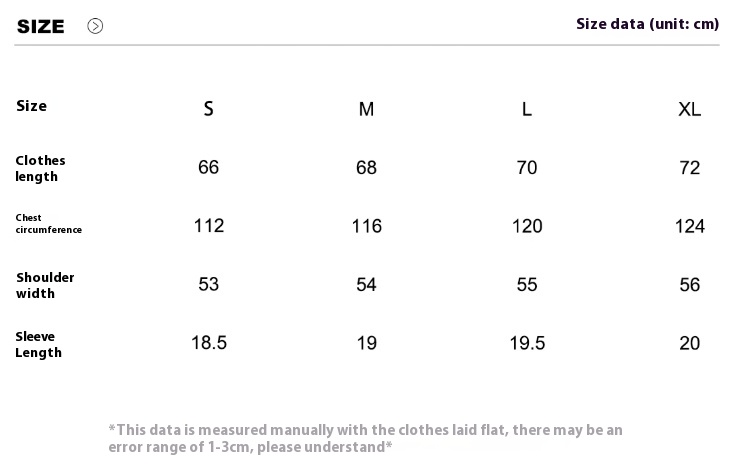Click the Sleeve Length row label
Viewport: 731px width, 474px height.
coord(38,344)
